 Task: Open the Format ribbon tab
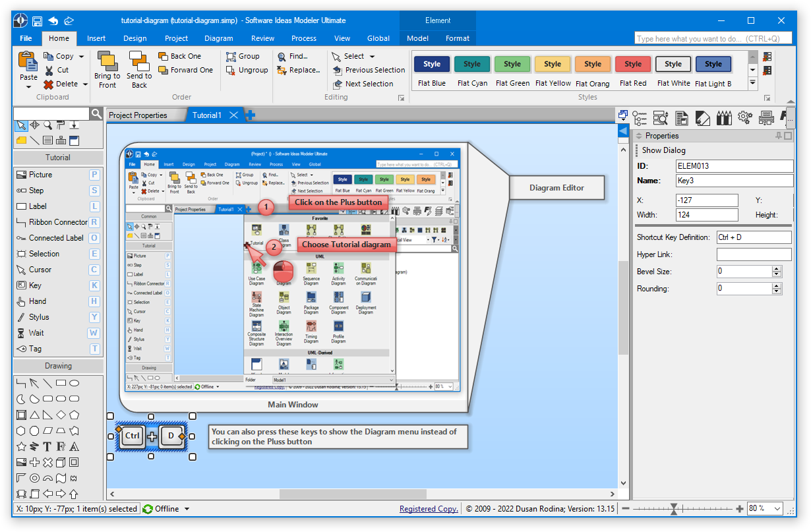point(458,38)
